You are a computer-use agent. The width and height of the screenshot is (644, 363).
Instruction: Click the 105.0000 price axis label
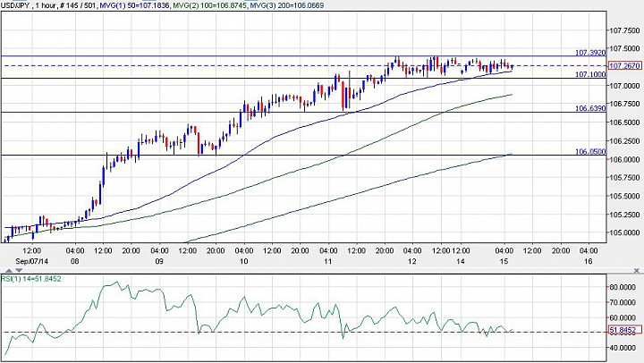(624, 232)
